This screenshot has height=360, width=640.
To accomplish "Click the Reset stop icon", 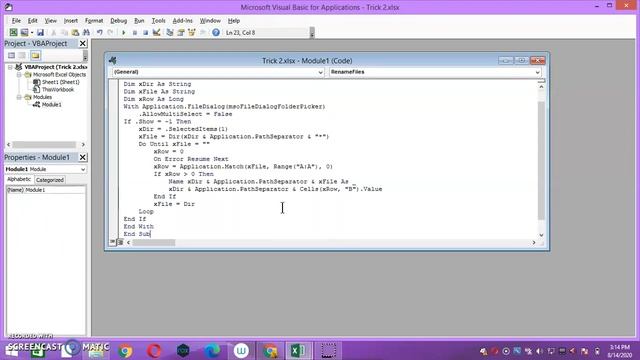I will coord(145,32).
